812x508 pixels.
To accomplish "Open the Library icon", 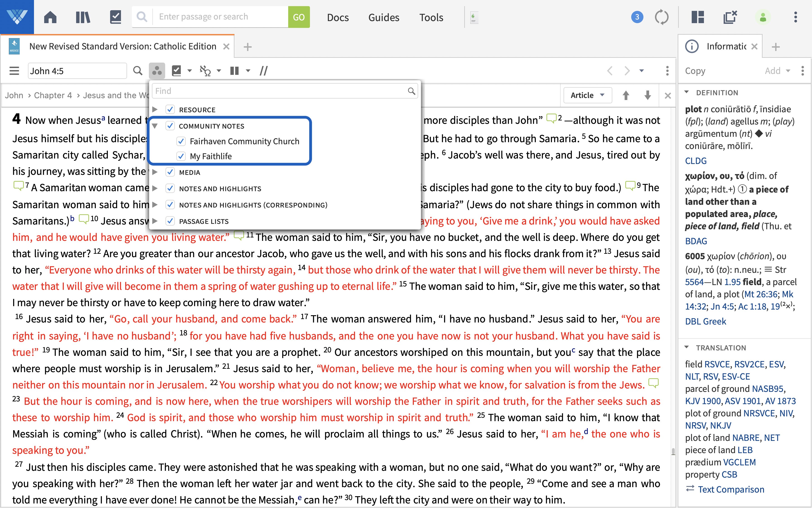I will (83, 17).
